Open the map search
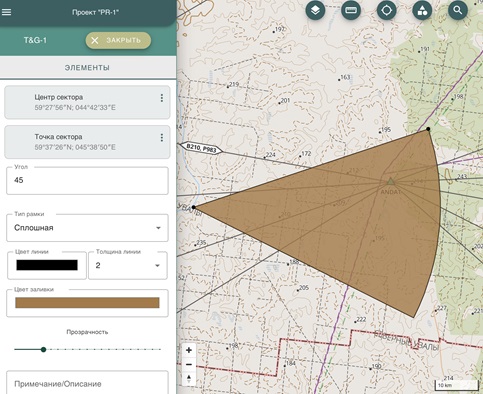Image resolution: width=483 pixels, height=394 pixels. [x=458, y=10]
